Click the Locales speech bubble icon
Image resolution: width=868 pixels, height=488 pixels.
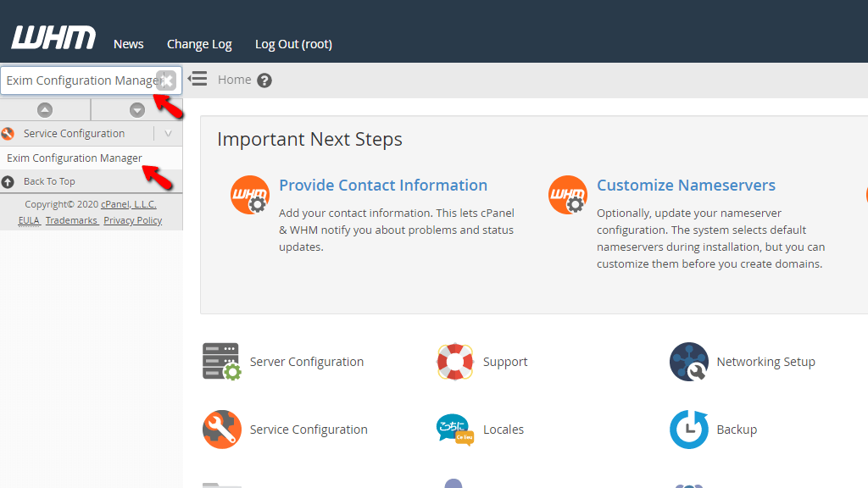click(455, 430)
